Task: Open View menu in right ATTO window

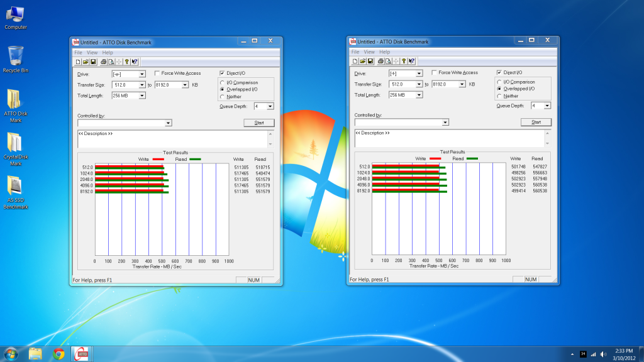Action: [369, 52]
